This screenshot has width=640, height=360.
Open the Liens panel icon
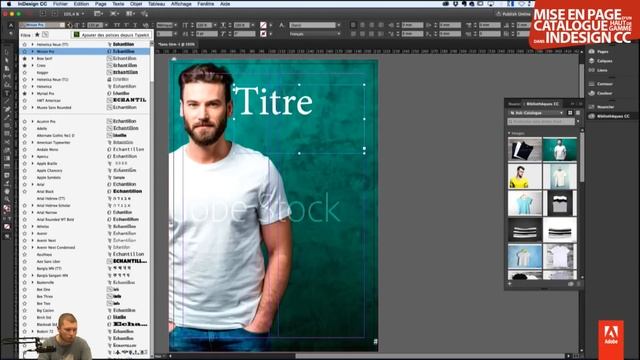pyautogui.click(x=591, y=70)
